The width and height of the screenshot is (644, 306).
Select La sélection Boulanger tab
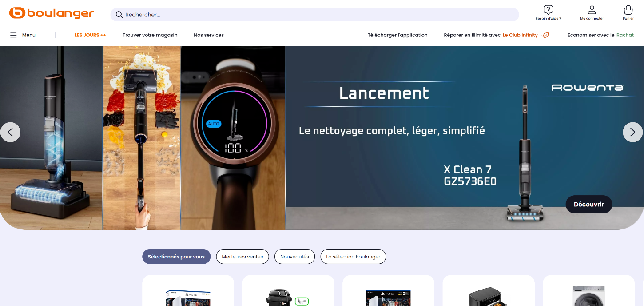tap(353, 257)
